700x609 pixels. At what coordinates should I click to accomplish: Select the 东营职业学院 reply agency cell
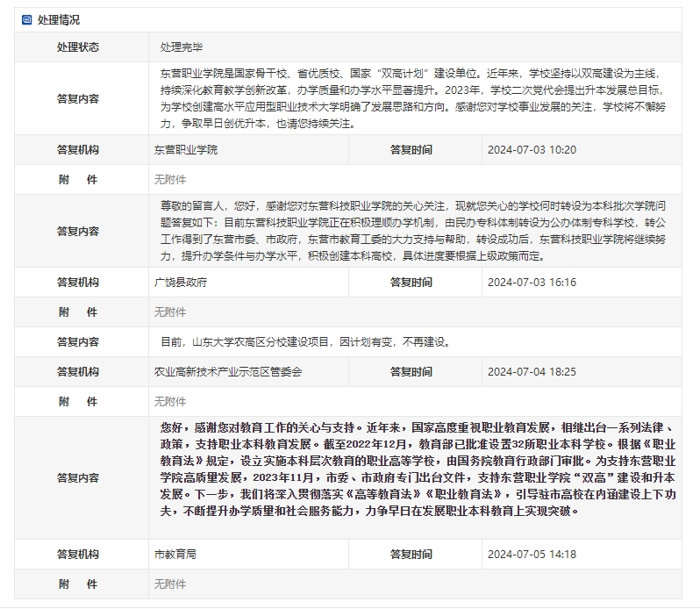pos(248,150)
